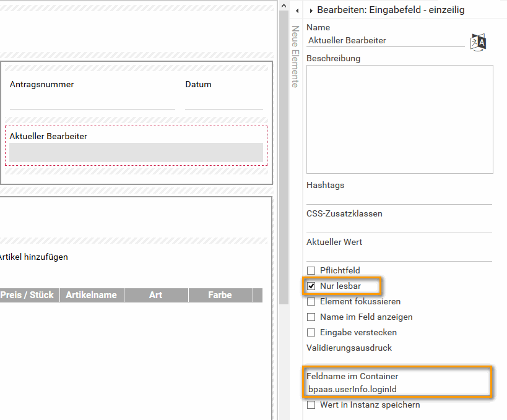507x420 pixels.
Task: Click into the Hashtags field
Action: [x=399, y=197]
